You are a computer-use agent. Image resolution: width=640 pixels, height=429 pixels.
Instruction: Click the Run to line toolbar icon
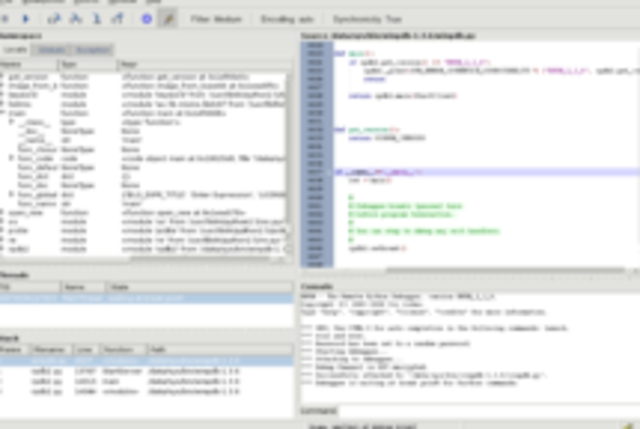click(x=97, y=19)
